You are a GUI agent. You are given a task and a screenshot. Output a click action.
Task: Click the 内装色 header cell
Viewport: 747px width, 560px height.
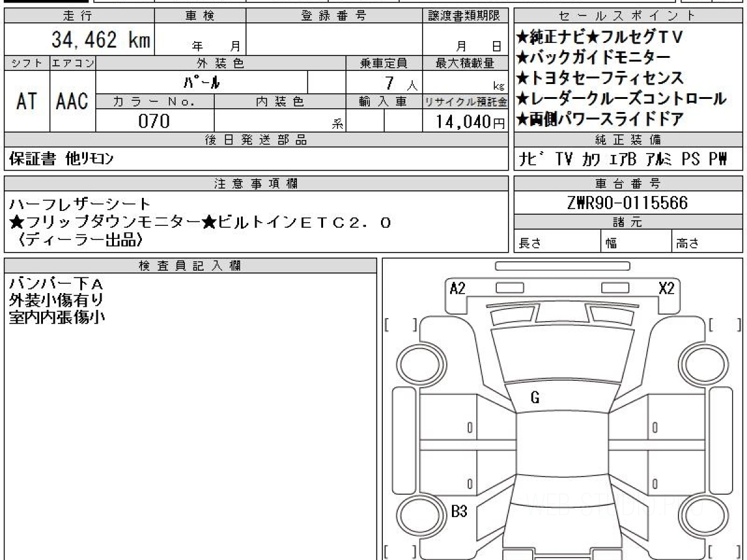pyautogui.click(x=280, y=101)
